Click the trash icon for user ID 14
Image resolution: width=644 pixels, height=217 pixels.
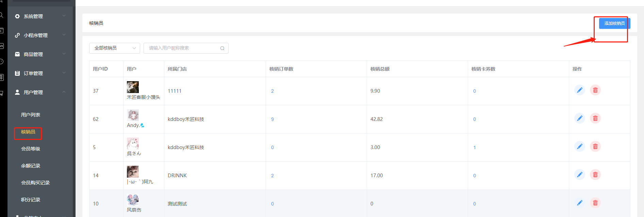click(595, 175)
